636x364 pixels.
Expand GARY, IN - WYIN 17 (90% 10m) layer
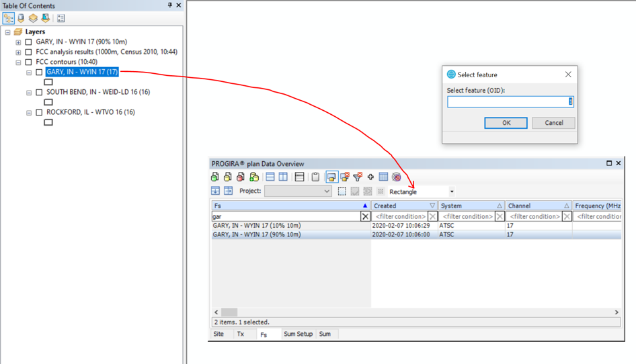(x=18, y=42)
